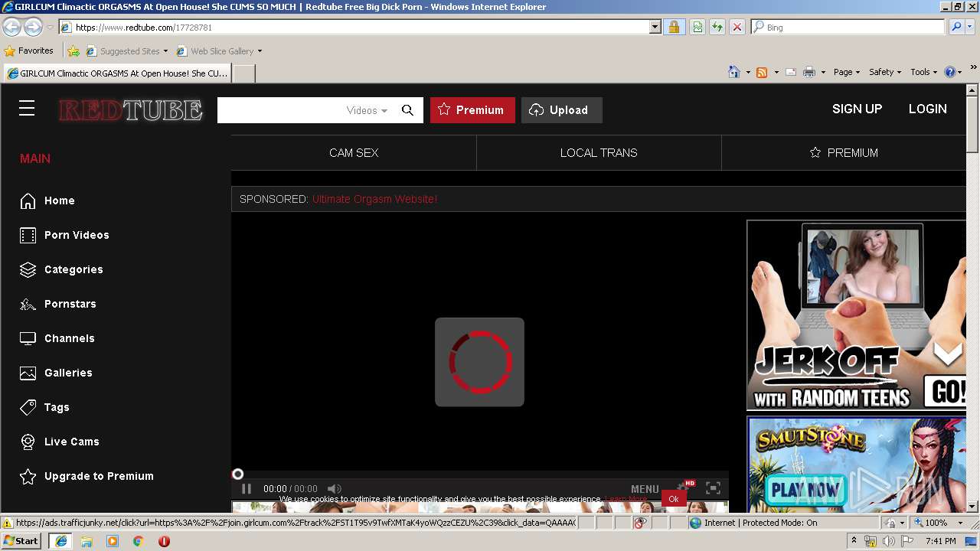Click the pop-up blocker status bar icon
Screen dimensions: 980x551
click(640, 523)
